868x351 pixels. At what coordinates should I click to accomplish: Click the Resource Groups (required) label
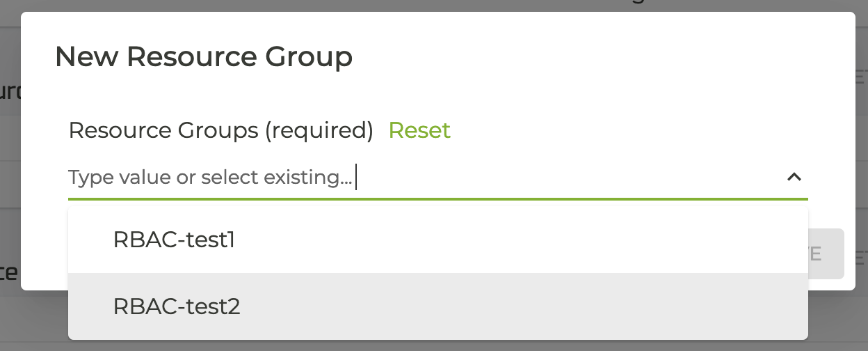point(220,130)
